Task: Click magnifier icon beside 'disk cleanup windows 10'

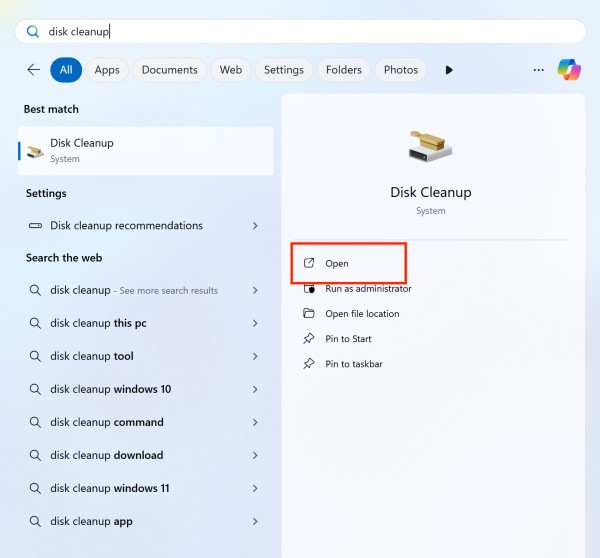Action: pyautogui.click(x=35, y=389)
